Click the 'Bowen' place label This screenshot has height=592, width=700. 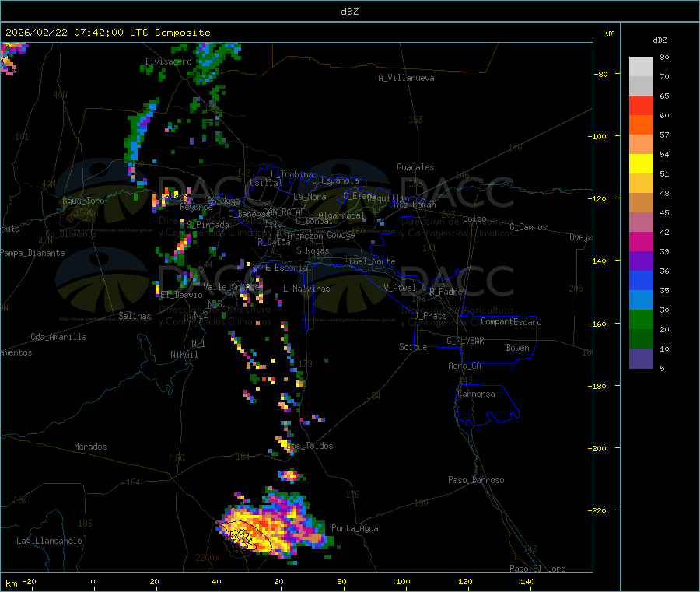coord(518,348)
